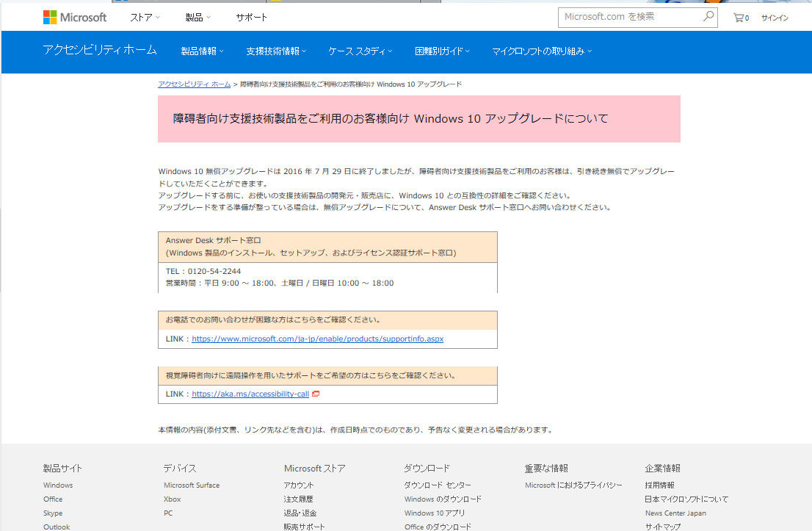Open footer Office のダウンロード link
812x531 pixels.
[x=438, y=527]
